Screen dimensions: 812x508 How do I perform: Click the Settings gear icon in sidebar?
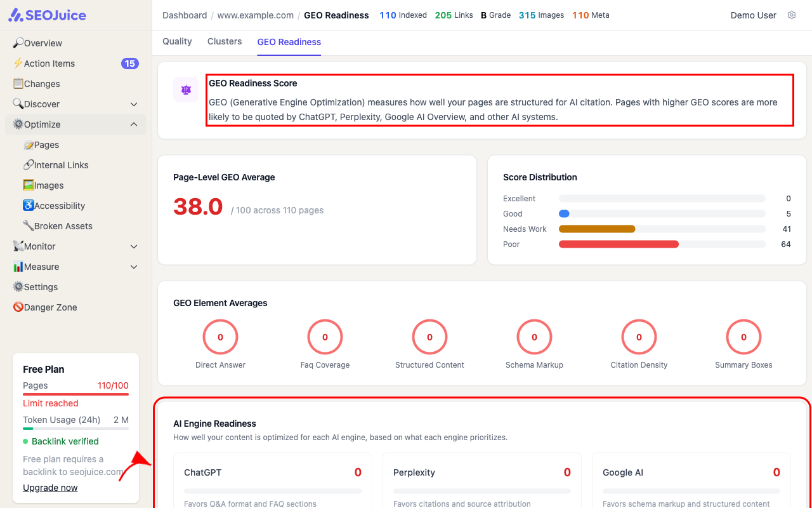pos(18,287)
